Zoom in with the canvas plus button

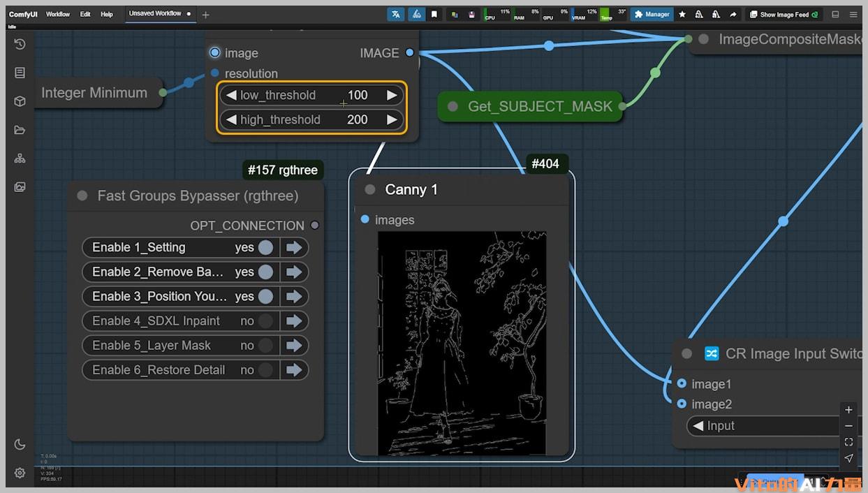[x=848, y=410]
